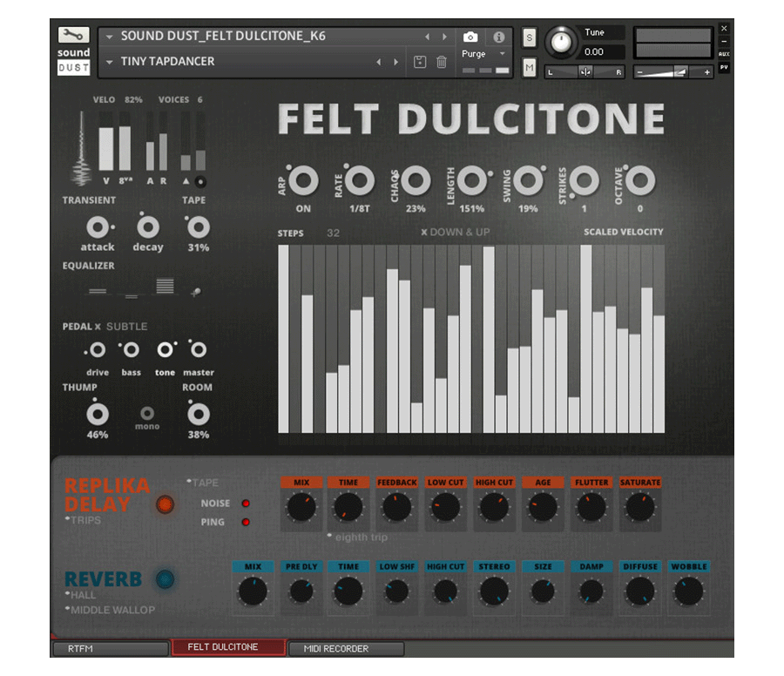Click the VOICES value 6
Viewport: 784px width, 676px height.
[200, 100]
